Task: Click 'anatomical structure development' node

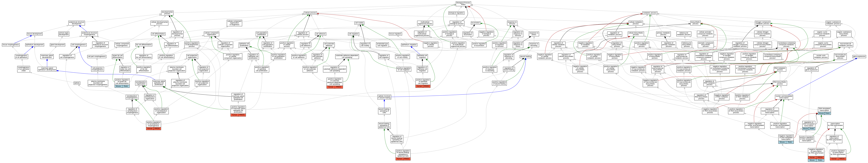Action: pos(76,23)
